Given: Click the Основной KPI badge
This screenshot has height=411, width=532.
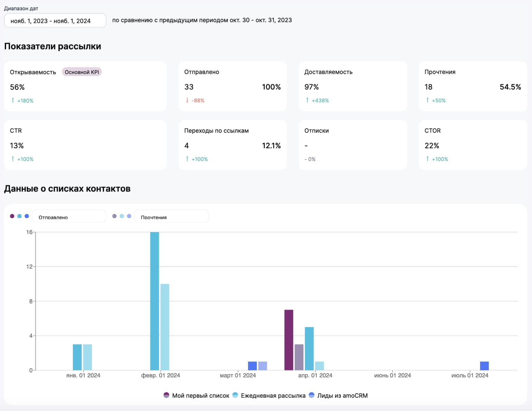Looking at the screenshot, I should (82, 72).
